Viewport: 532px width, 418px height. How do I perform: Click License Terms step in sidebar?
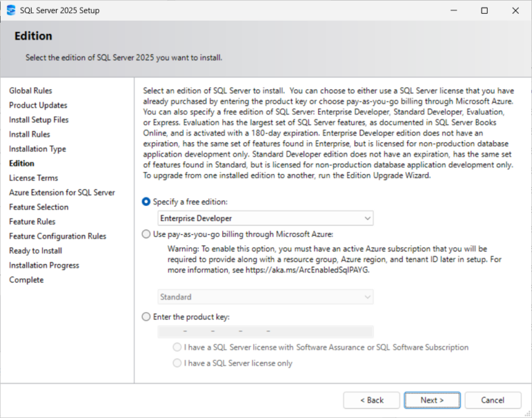[x=33, y=178]
